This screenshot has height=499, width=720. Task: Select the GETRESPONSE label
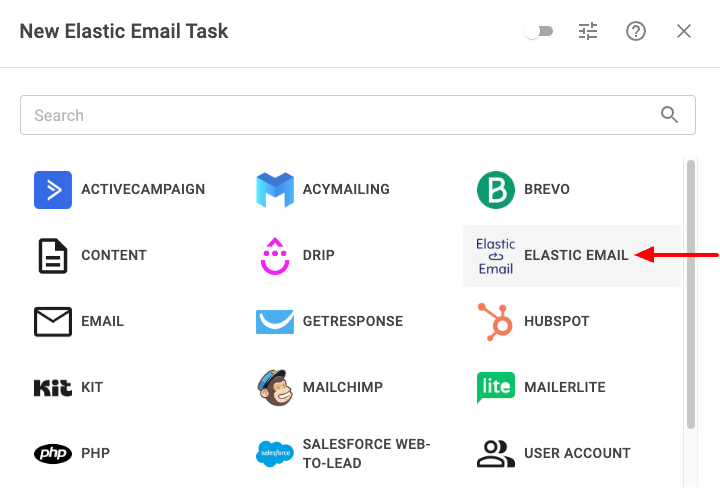(353, 321)
